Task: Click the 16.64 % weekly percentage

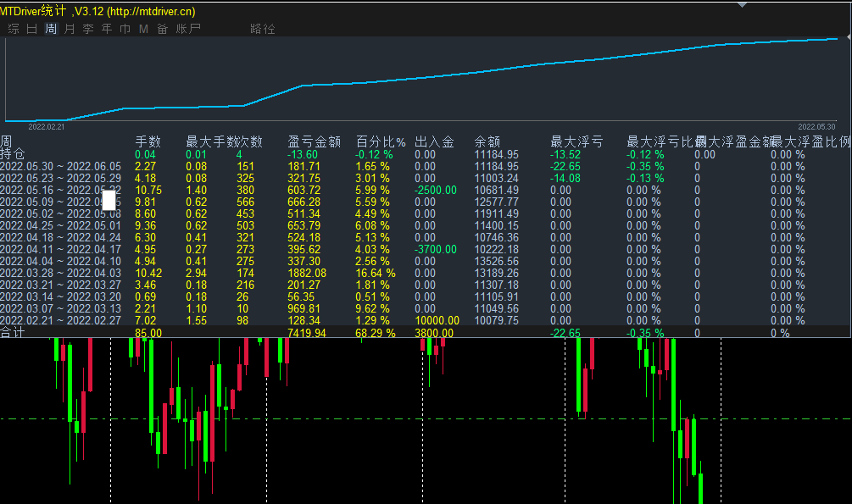Action: 376,274
